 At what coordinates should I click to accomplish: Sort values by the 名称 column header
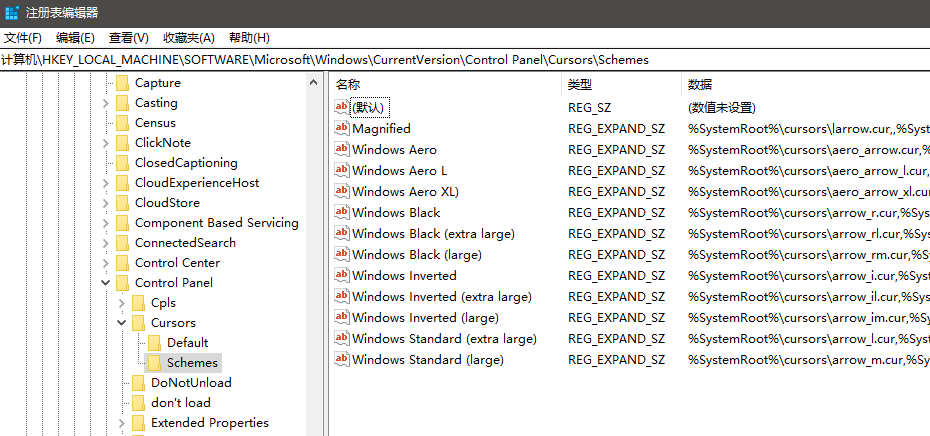(x=445, y=85)
